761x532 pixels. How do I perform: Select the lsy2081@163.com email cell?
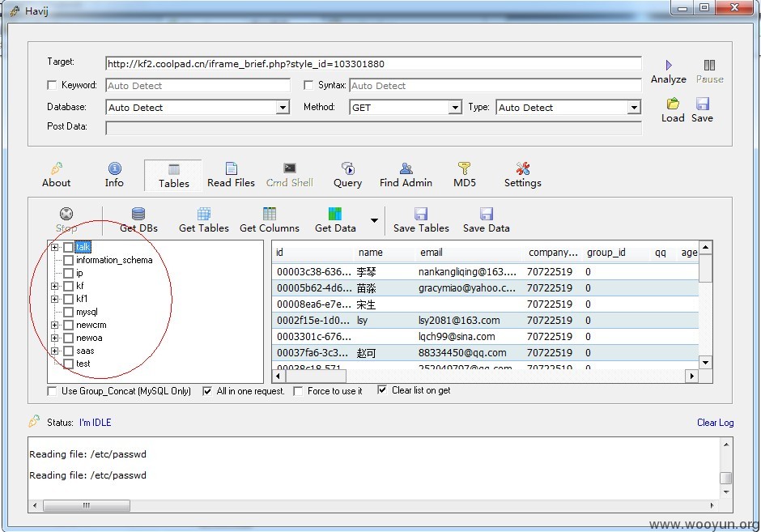(470, 321)
